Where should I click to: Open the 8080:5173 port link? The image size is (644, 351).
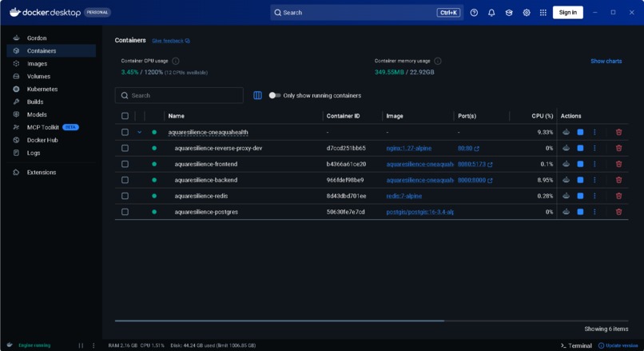click(475, 164)
